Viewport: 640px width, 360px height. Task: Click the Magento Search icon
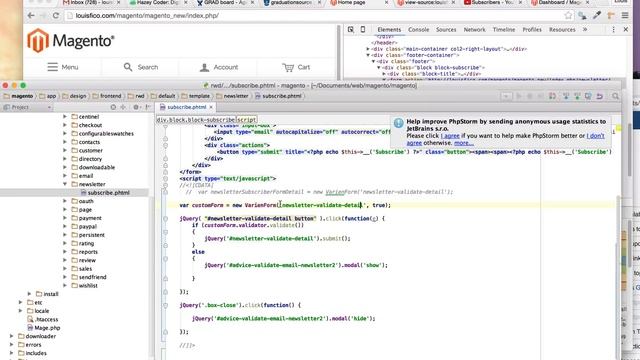pos(128,67)
